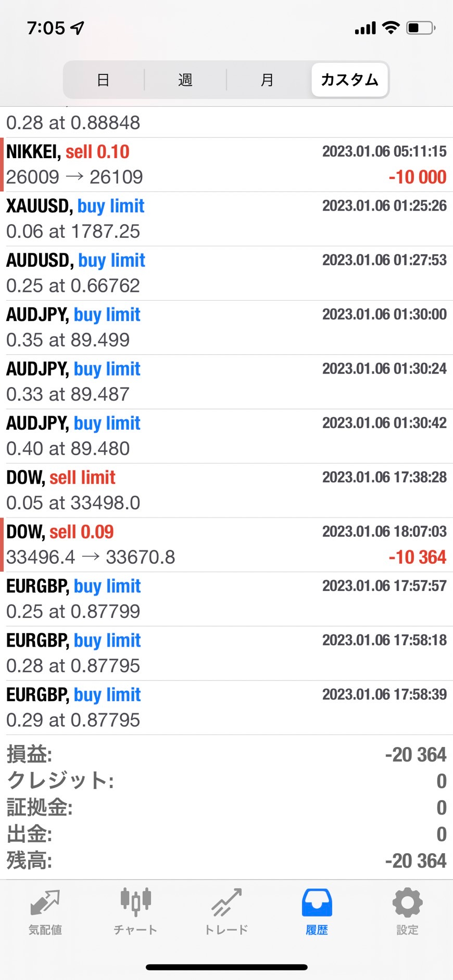Switch to the 月 period segment
Screen dimensions: 453x980
(267, 80)
